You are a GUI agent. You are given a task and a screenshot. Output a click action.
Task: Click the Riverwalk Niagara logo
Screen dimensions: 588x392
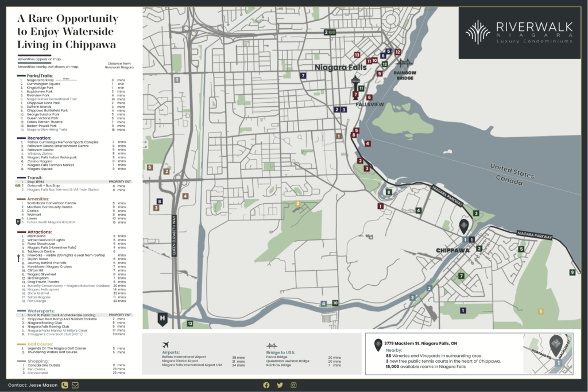pos(519,33)
